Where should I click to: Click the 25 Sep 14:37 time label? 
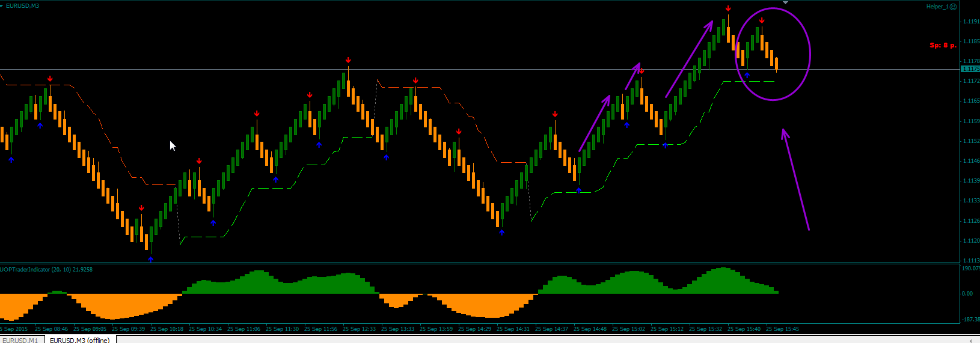pos(551,329)
